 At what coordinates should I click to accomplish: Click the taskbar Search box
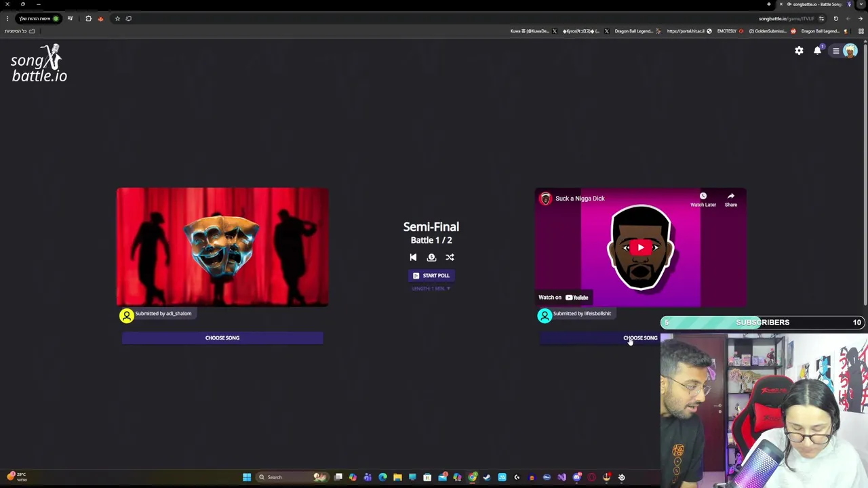click(x=293, y=477)
